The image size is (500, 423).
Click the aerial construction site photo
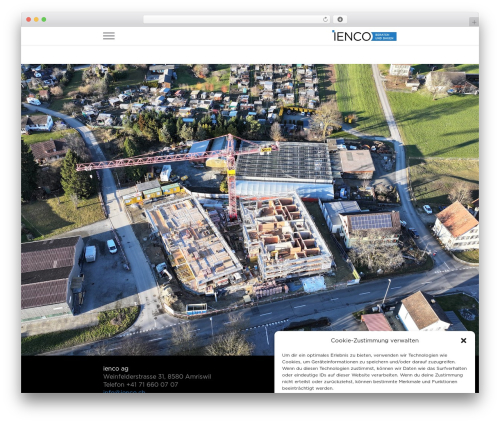(x=250, y=210)
